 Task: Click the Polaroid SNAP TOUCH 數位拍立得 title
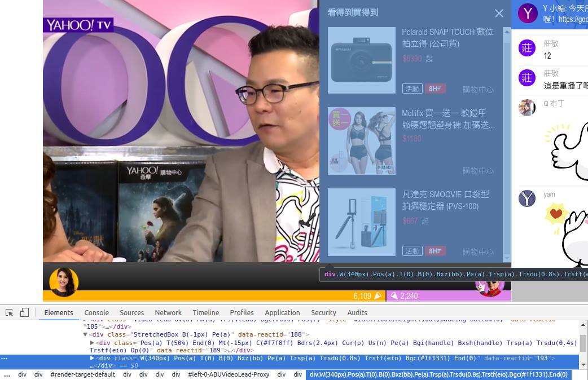coord(447,38)
